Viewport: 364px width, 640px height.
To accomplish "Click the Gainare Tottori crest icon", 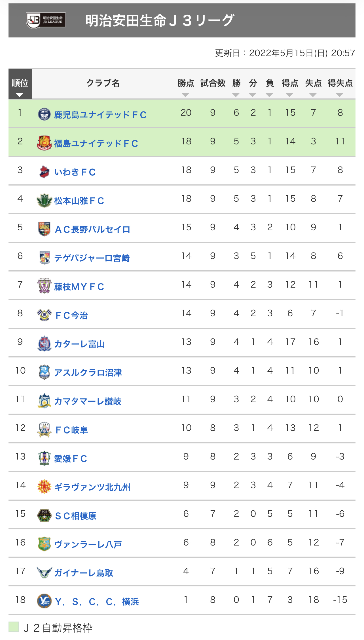I will (x=44, y=572).
